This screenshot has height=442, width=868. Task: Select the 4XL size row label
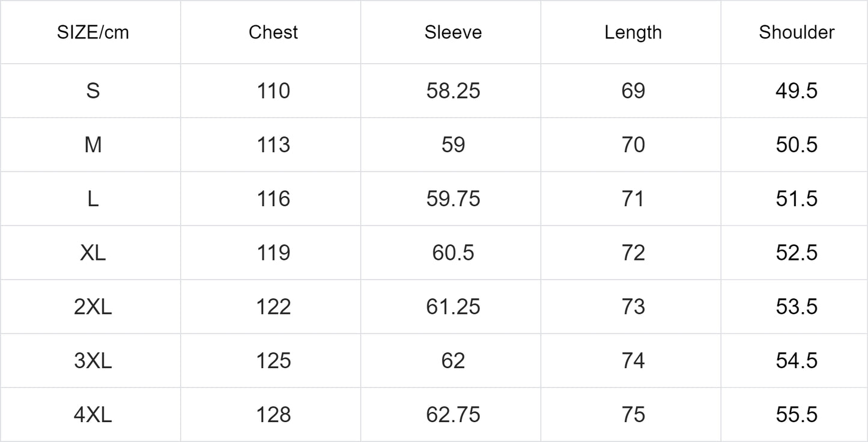(x=93, y=415)
